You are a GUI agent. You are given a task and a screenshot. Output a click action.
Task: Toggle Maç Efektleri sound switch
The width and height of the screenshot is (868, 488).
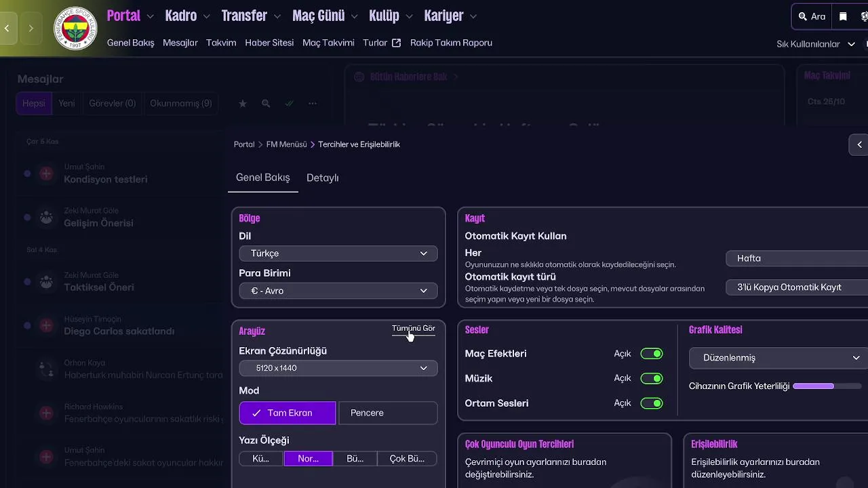[x=652, y=354]
